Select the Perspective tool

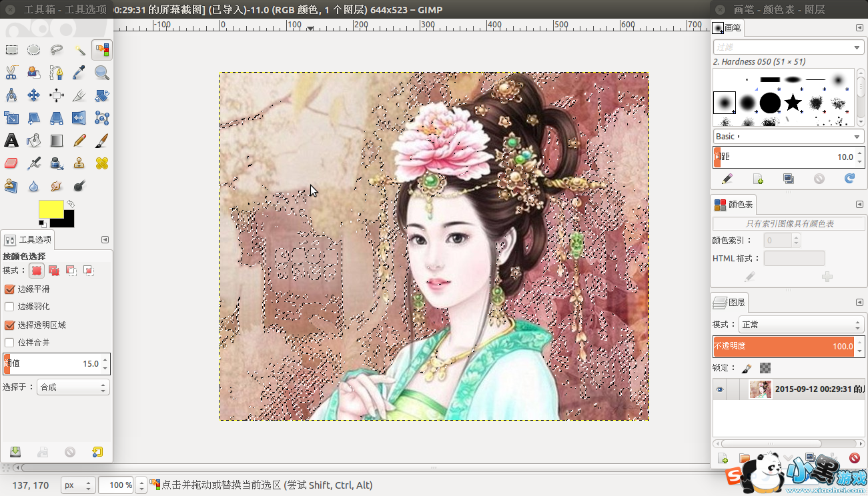(57, 118)
